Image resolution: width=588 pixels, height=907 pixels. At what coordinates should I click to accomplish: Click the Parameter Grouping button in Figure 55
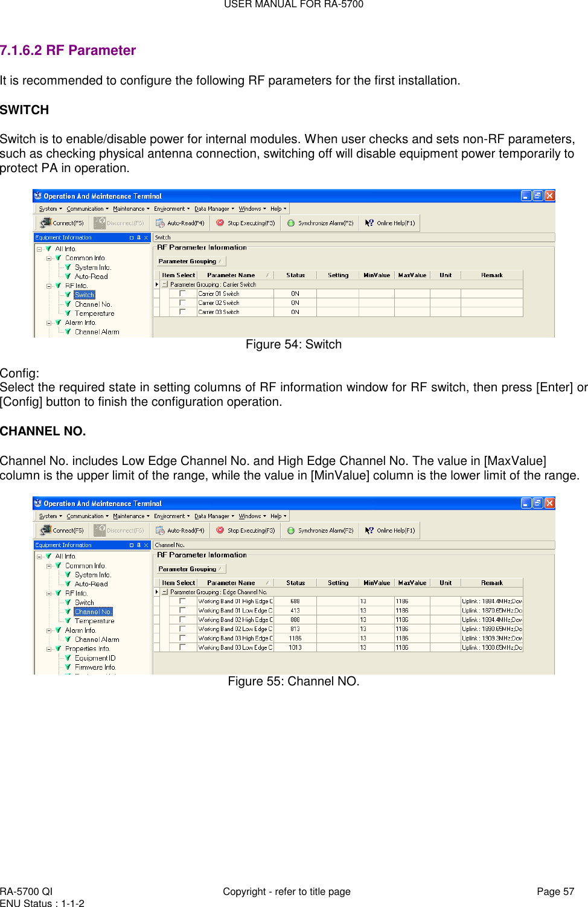coord(191,569)
